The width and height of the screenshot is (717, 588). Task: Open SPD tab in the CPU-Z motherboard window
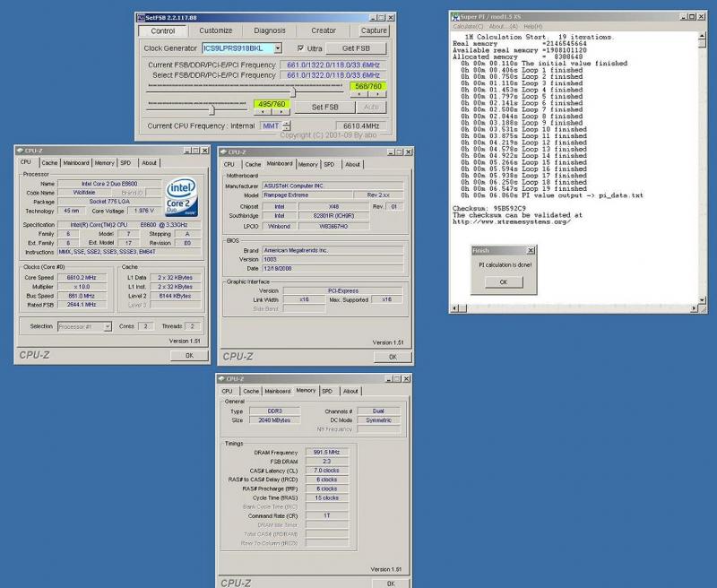click(329, 164)
